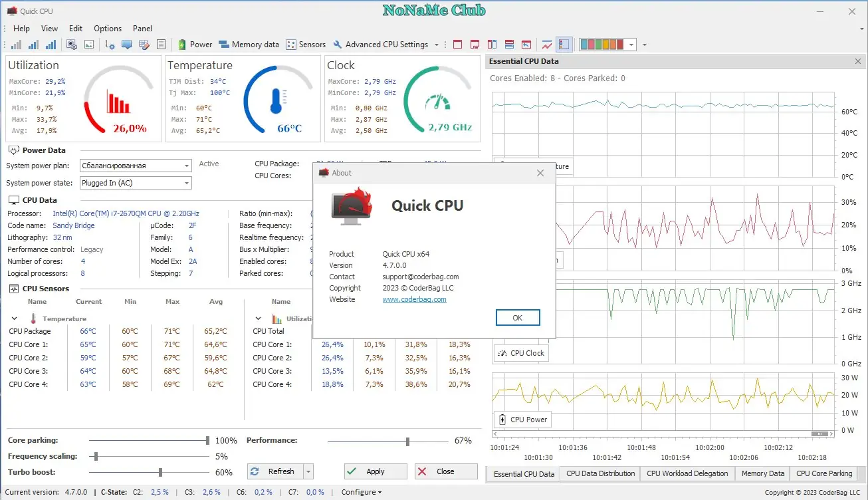This screenshot has height=500, width=868.
Task: Open the Edit menu
Action: coord(76,29)
